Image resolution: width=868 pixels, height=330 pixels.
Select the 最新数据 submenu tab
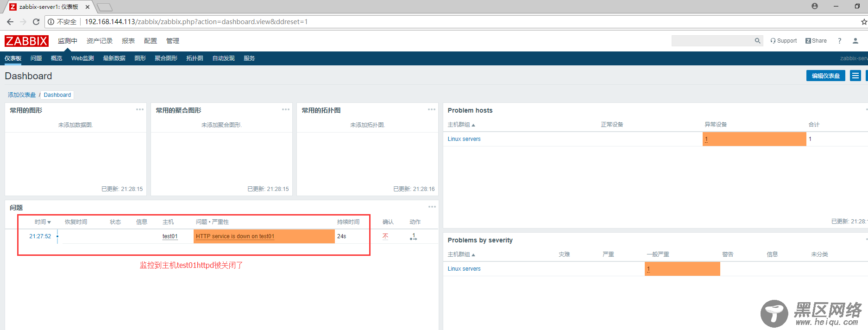pyautogui.click(x=114, y=58)
